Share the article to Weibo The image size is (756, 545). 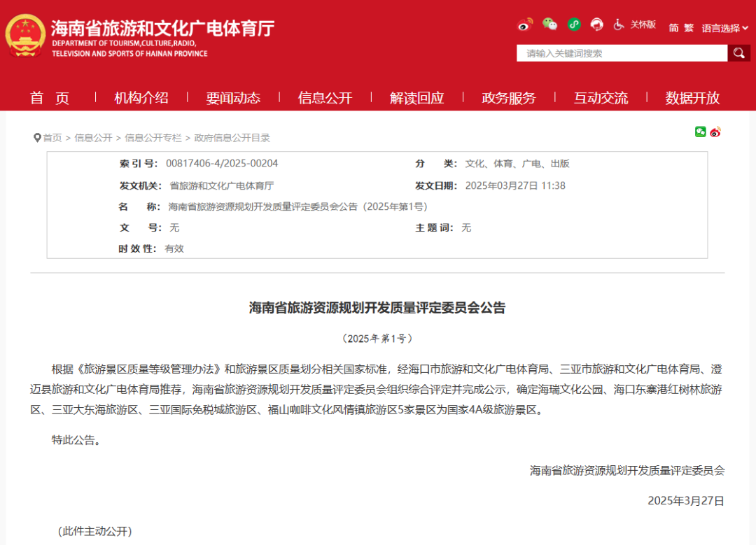point(715,132)
